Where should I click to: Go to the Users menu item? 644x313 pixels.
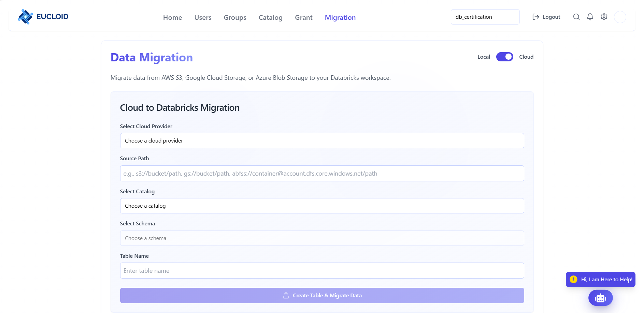pos(203,17)
